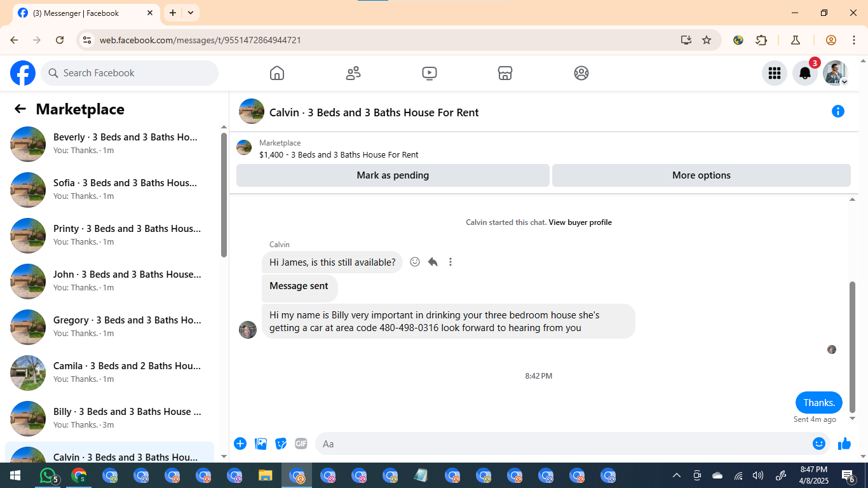Viewport: 868px width, 488px height.
Task: Open Marketplace storefront icon in top navigation
Action: (505, 73)
